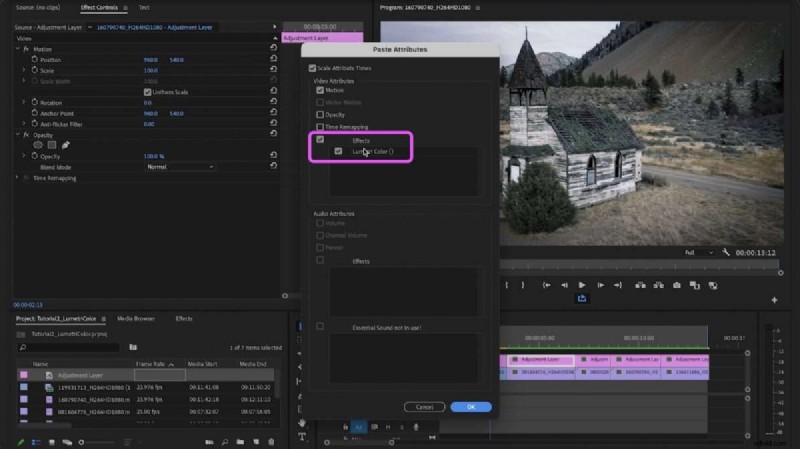Toggle Essential Sound not in use checkbox
The image size is (800, 449).
320,326
